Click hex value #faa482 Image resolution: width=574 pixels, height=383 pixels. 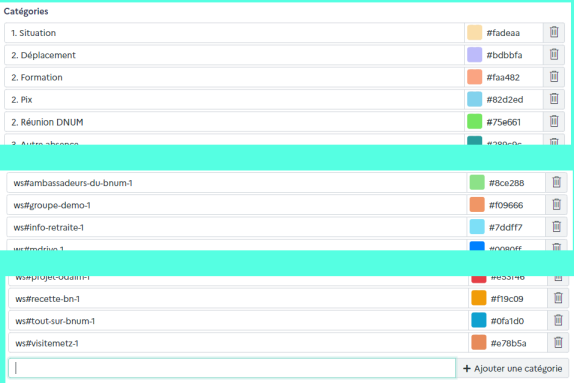pyautogui.click(x=503, y=78)
